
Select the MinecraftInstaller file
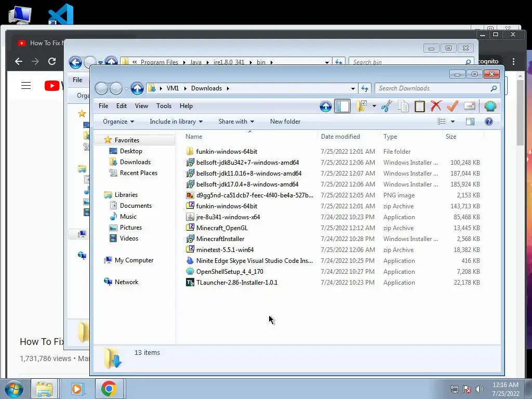[x=220, y=239]
